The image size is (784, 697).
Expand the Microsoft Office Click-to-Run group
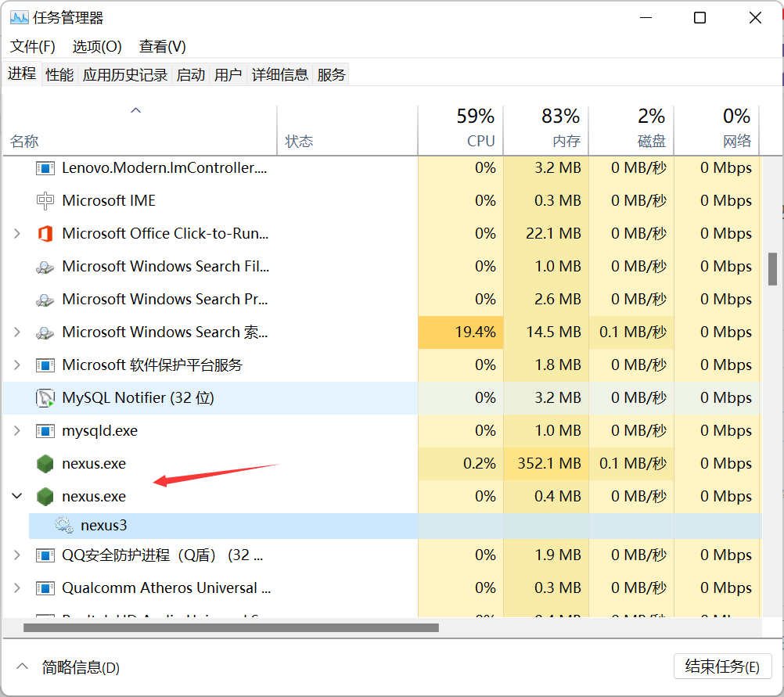tap(17, 233)
